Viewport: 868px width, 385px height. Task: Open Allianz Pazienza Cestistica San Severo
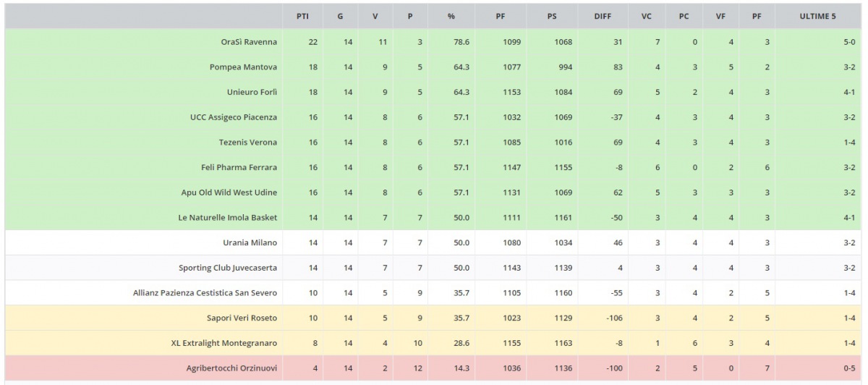205,293
